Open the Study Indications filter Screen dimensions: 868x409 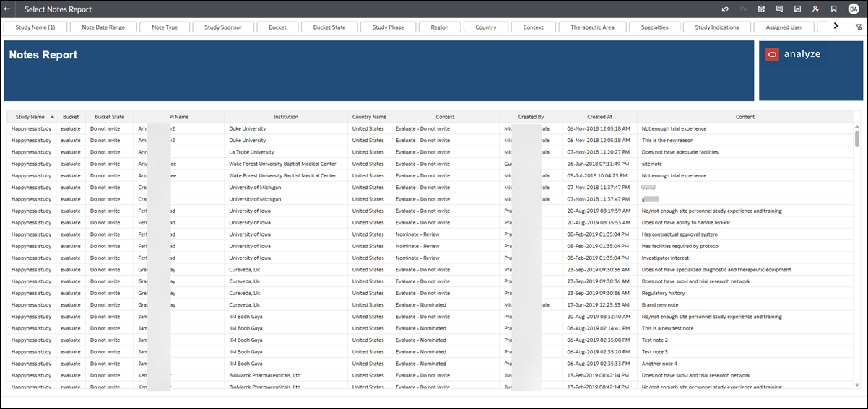717,27
